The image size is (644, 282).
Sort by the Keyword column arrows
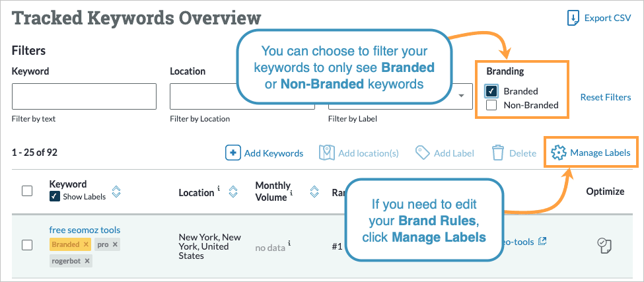116,192
